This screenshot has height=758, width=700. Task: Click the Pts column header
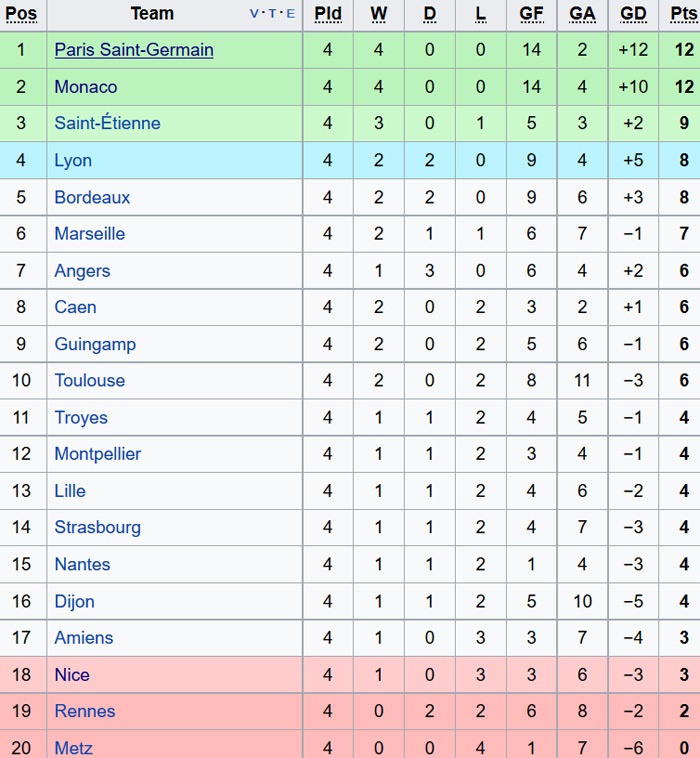pos(683,14)
